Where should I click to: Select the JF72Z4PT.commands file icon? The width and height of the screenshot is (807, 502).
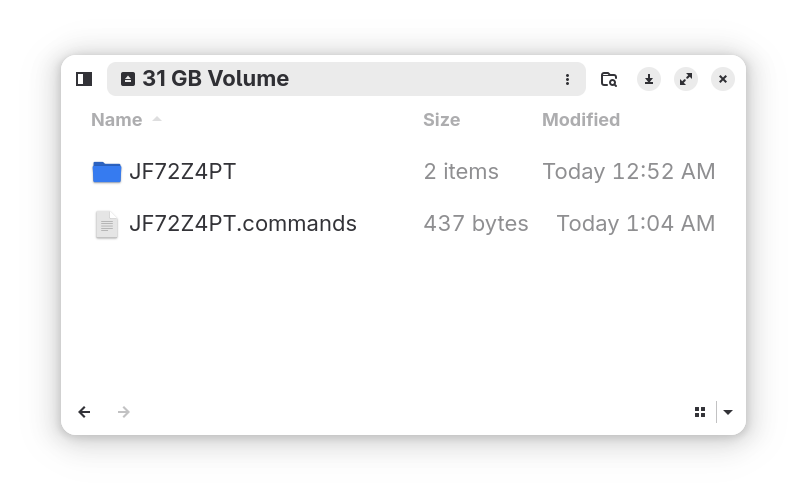(107, 224)
